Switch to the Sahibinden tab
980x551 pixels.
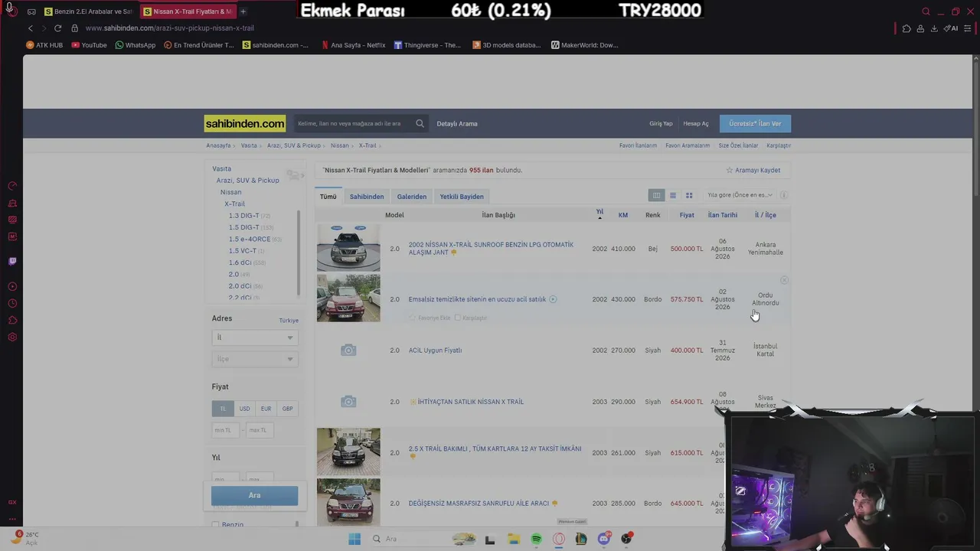point(367,197)
